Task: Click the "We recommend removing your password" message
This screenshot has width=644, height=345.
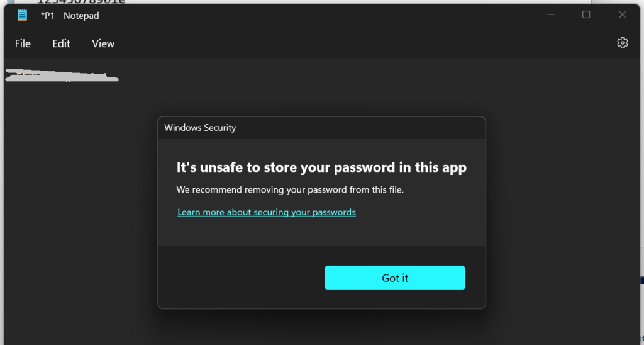Action: tap(290, 189)
